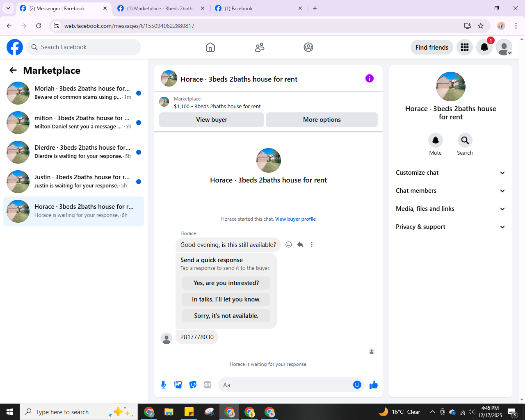Click the More options button
This screenshot has height=420, width=525.
(x=322, y=120)
